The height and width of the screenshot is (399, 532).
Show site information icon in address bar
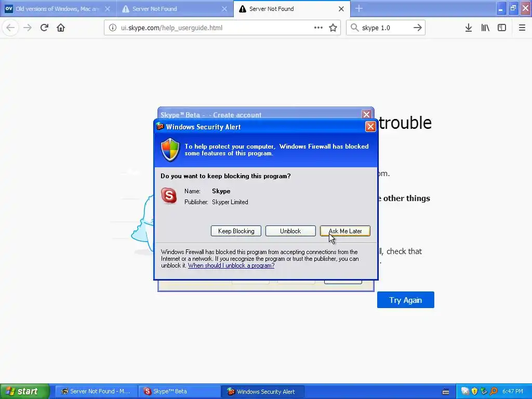(113, 28)
